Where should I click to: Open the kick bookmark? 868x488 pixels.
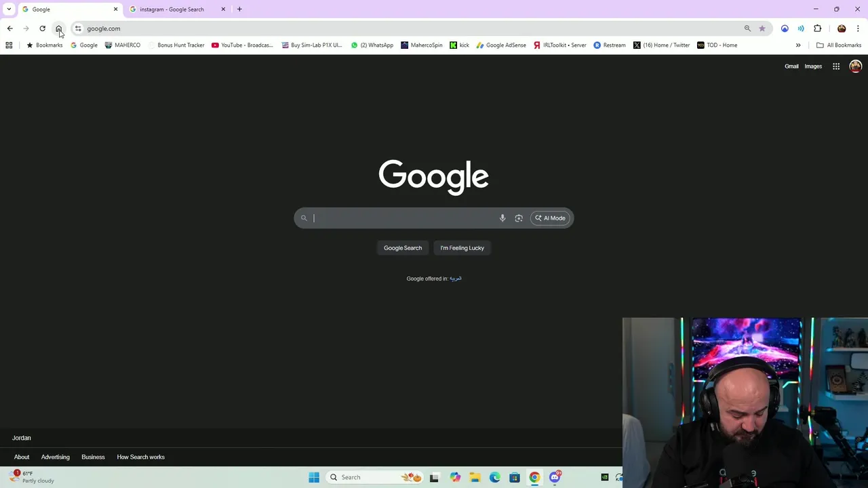tap(460, 45)
